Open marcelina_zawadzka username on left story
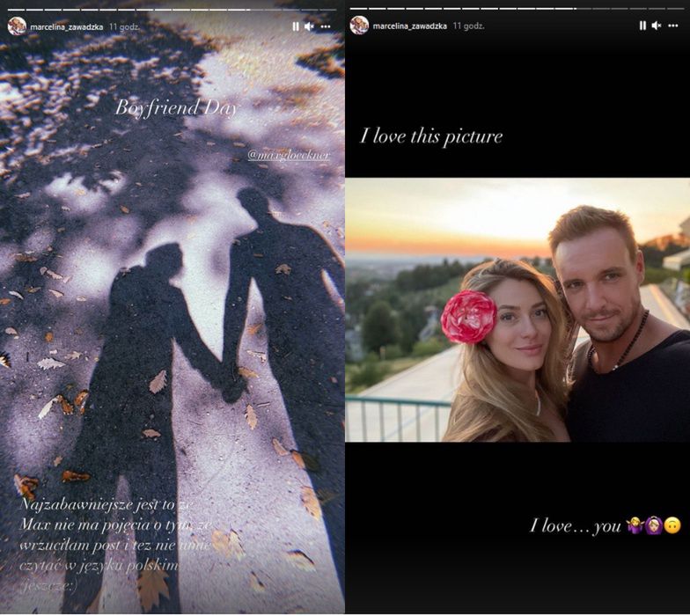 67,26
